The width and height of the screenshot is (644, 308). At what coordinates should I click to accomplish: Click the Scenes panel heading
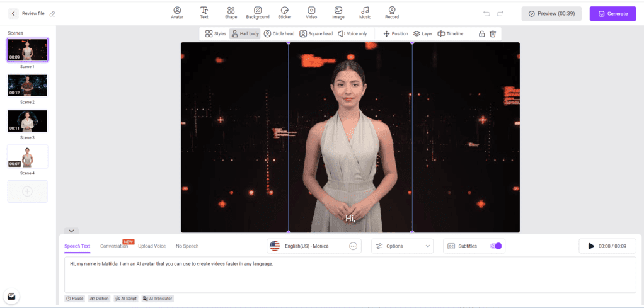coord(16,33)
